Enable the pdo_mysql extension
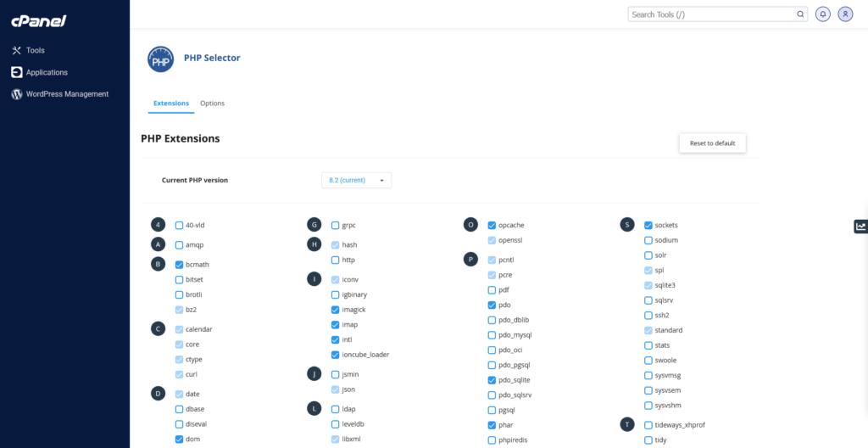868x448 pixels. coord(492,335)
